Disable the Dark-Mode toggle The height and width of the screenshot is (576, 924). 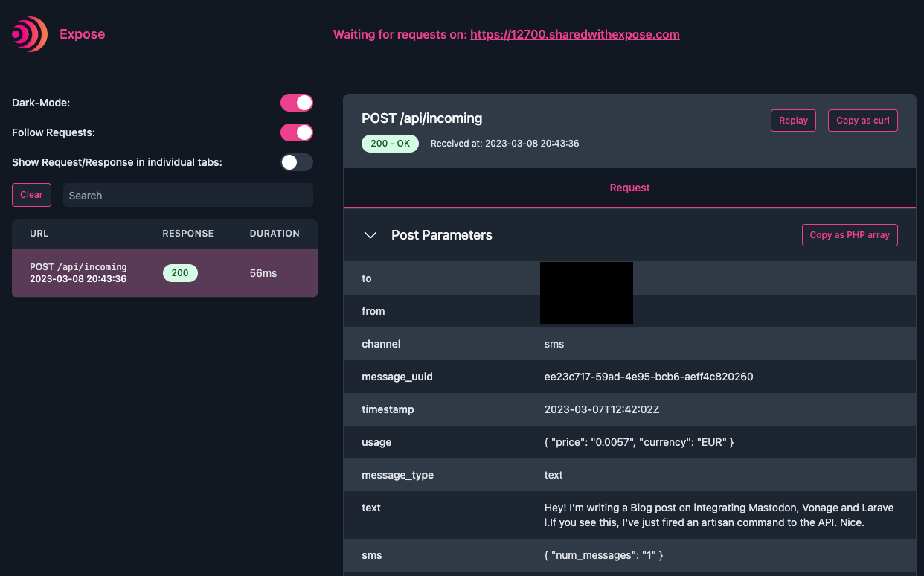pyautogui.click(x=297, y=103)
